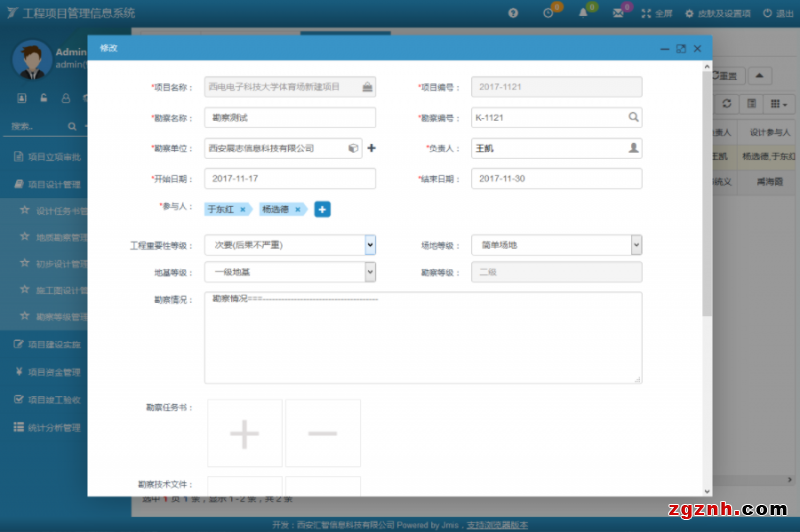Click the person icon in 负责人 field

[x=633, y=148]
